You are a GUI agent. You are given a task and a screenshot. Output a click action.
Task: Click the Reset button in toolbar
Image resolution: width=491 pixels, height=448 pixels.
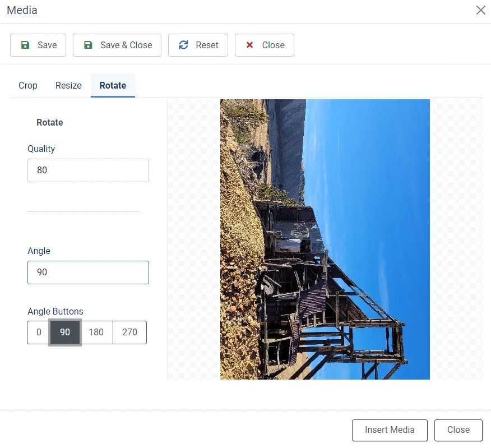pos(198,45)
